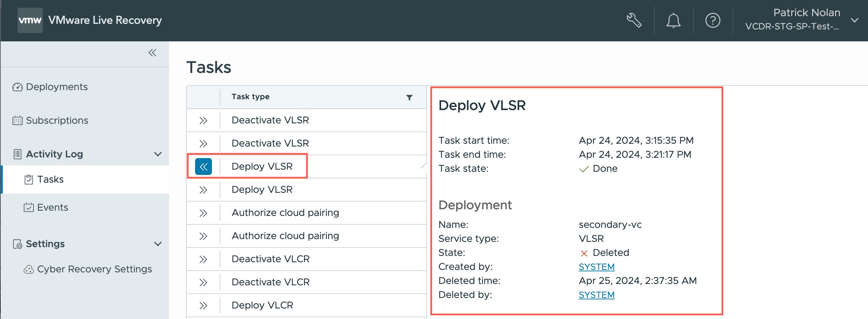This screenshot has height=319, width=868.
Task: Expand the second Authorize cloud pairing row
Action: (203, 236)
